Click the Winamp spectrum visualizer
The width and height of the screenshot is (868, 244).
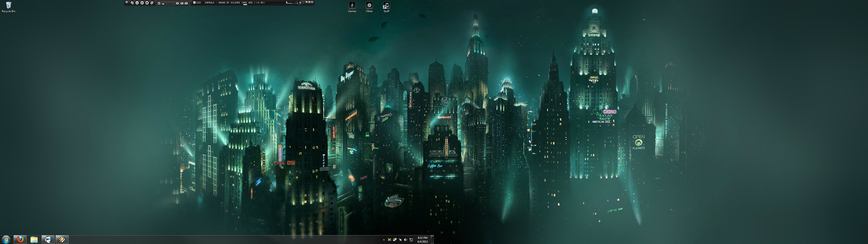(292, 3)
